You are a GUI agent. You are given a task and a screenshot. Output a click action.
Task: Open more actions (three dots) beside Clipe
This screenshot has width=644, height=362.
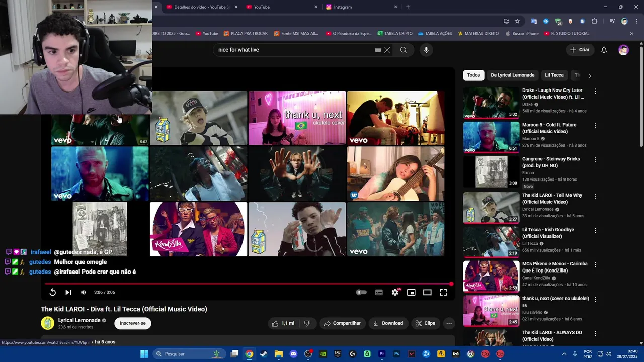click(449, 323)
